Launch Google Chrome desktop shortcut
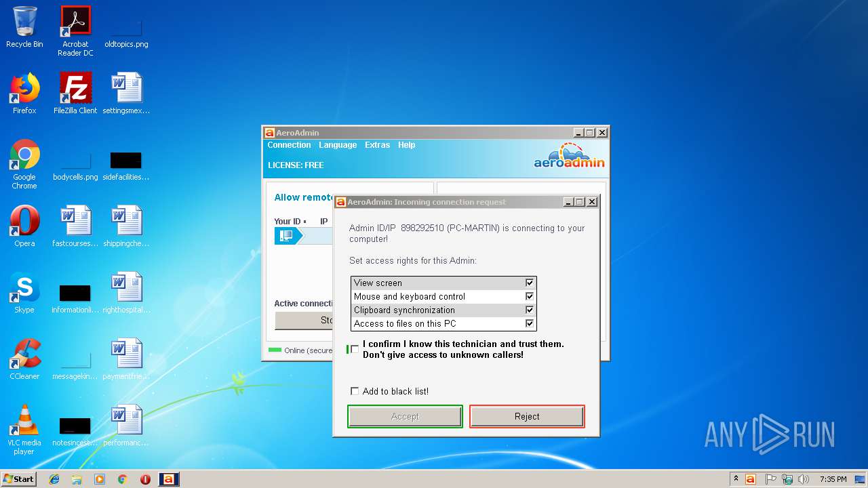 pos(24,164)
